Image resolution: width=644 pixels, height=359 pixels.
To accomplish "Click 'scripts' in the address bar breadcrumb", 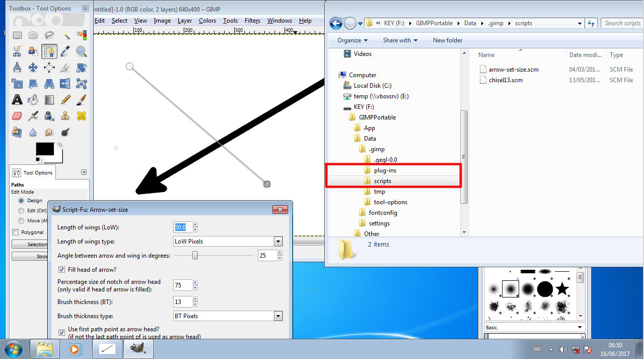I will [524, 23].
